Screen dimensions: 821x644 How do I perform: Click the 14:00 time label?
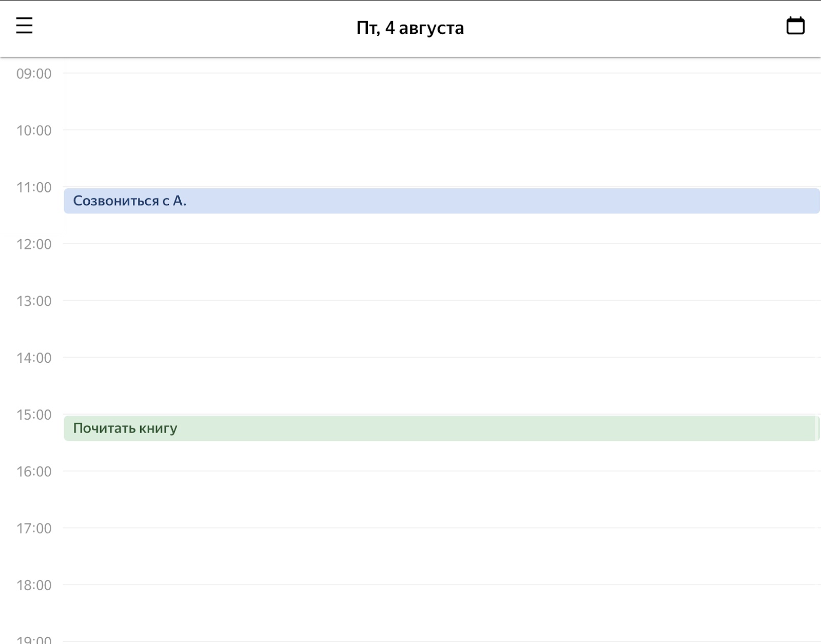[34, 358]
